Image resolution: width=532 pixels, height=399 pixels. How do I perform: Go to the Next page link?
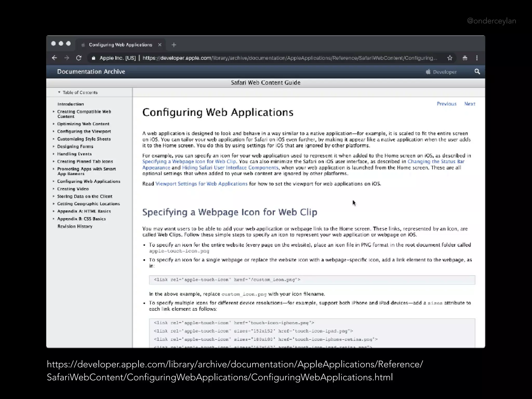470,104
